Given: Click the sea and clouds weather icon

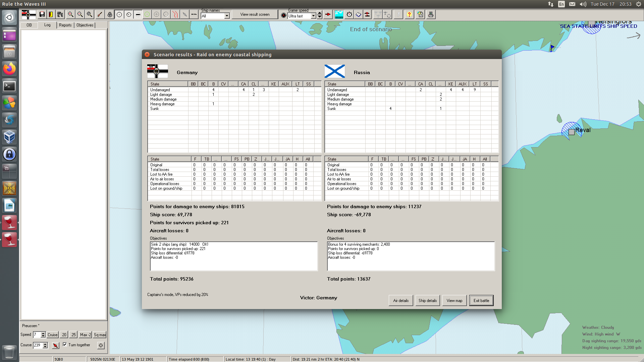Looking at the screenshot, I should pos(339,14).
